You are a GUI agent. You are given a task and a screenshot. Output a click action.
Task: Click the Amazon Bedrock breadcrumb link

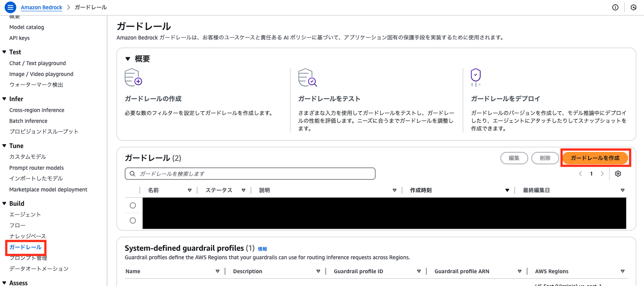click(x=41, y=7)
